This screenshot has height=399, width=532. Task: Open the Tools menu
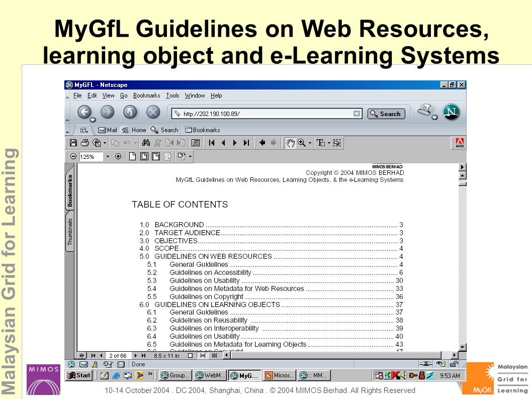(172, 95)
